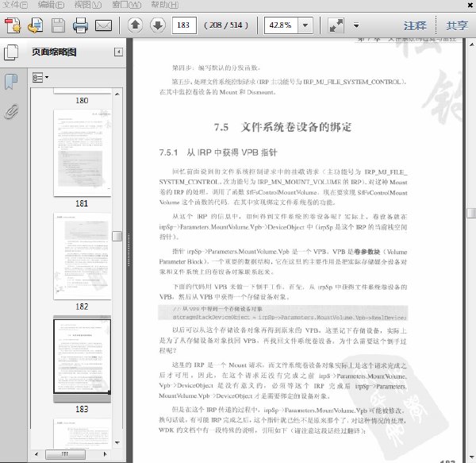Click the Print icon
The image size is (476, 463).
coord(80,25)
